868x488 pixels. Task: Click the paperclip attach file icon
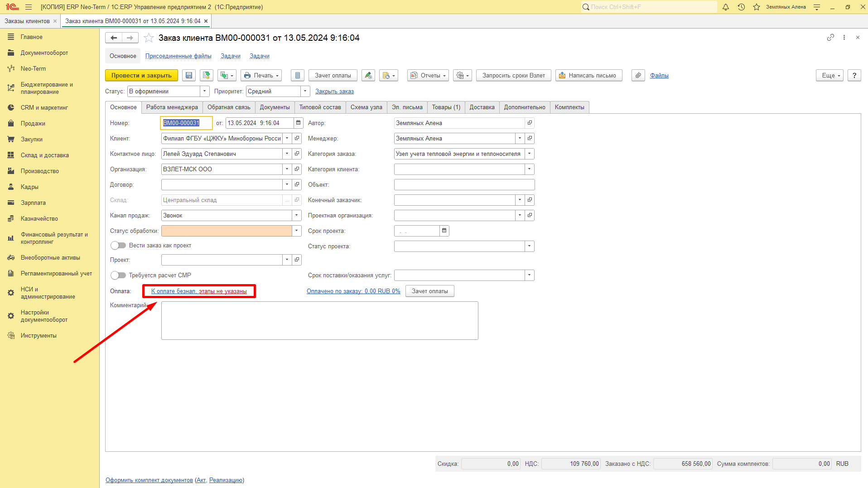pos(638,75)
